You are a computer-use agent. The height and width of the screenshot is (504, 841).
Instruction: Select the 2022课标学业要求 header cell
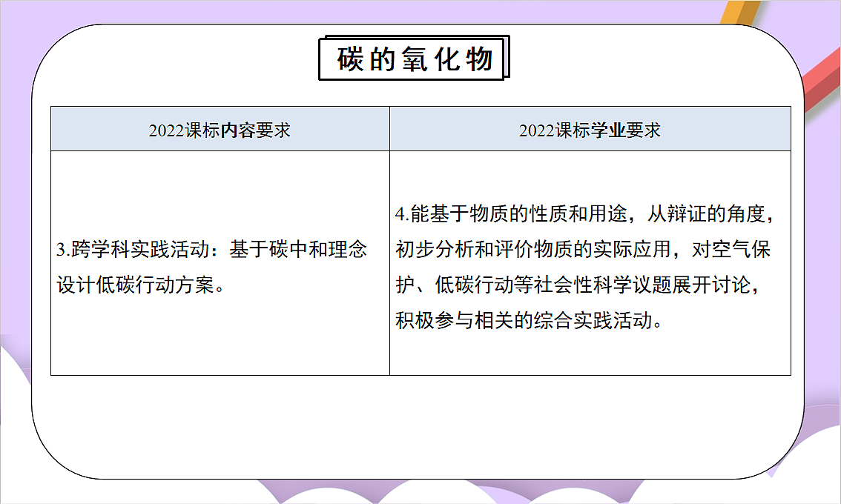pyautogui.click(x=590, y=128)
